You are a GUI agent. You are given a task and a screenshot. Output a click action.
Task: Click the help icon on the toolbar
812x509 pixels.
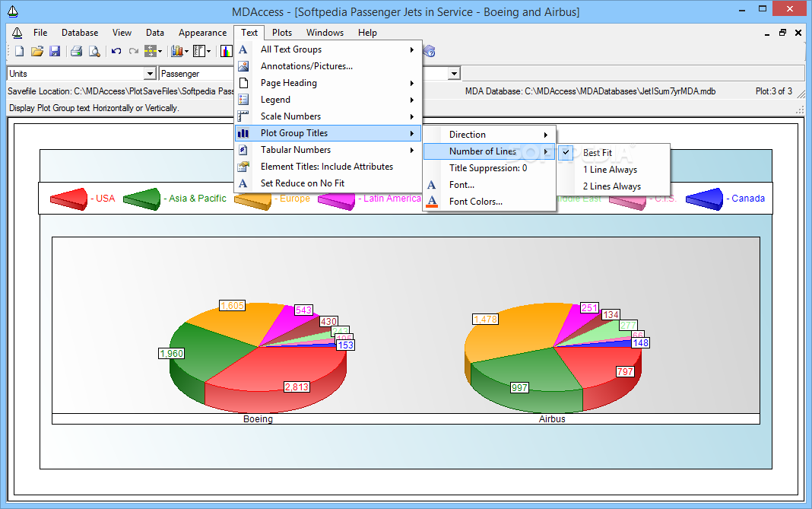click(x=430, y=51)
